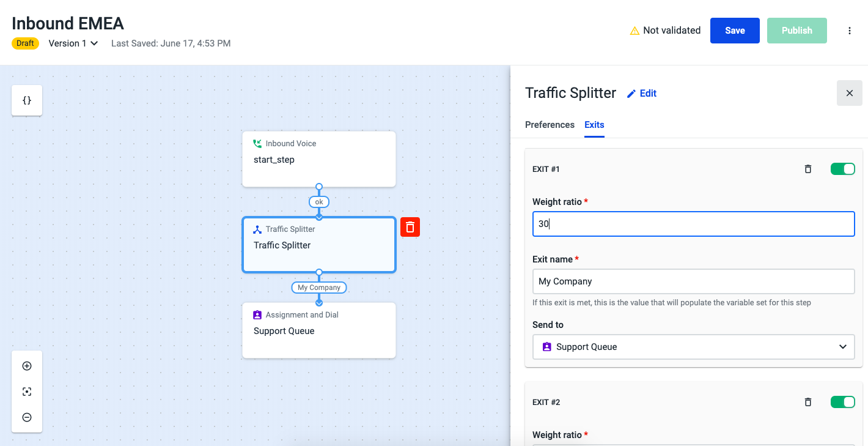This screenshot has height=446, width=868.
Task: Toggle Exit #1 switch off
Action: pyautogui.click(x=843, y=169)
